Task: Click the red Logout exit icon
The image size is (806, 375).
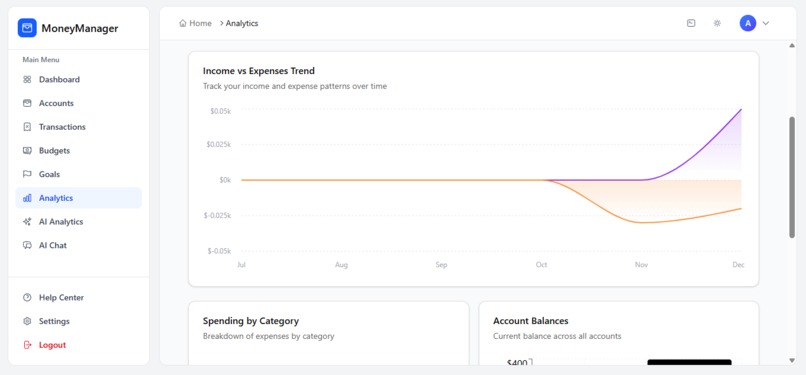Action: coord(27,345)
